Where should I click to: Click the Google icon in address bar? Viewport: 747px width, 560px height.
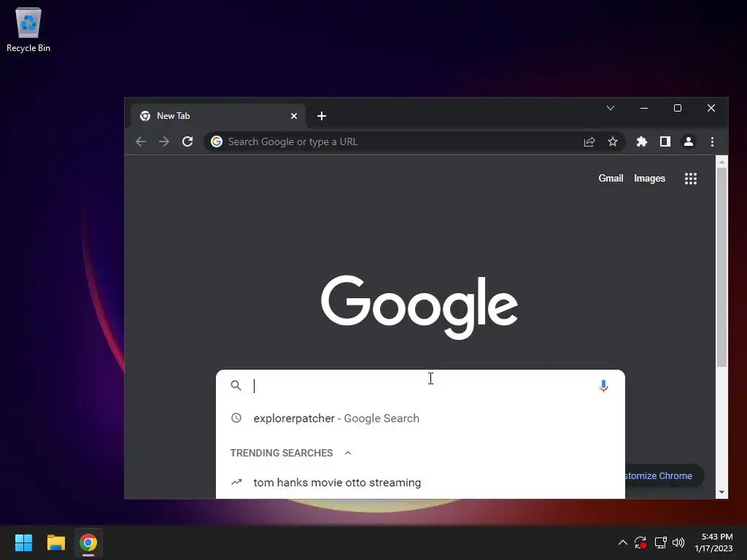(217, 141)
